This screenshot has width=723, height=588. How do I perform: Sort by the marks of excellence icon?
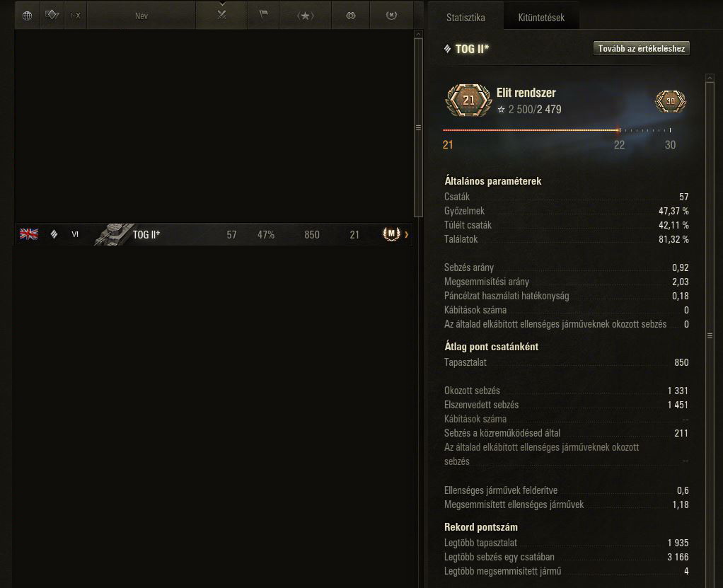click(x=351, y=16)
